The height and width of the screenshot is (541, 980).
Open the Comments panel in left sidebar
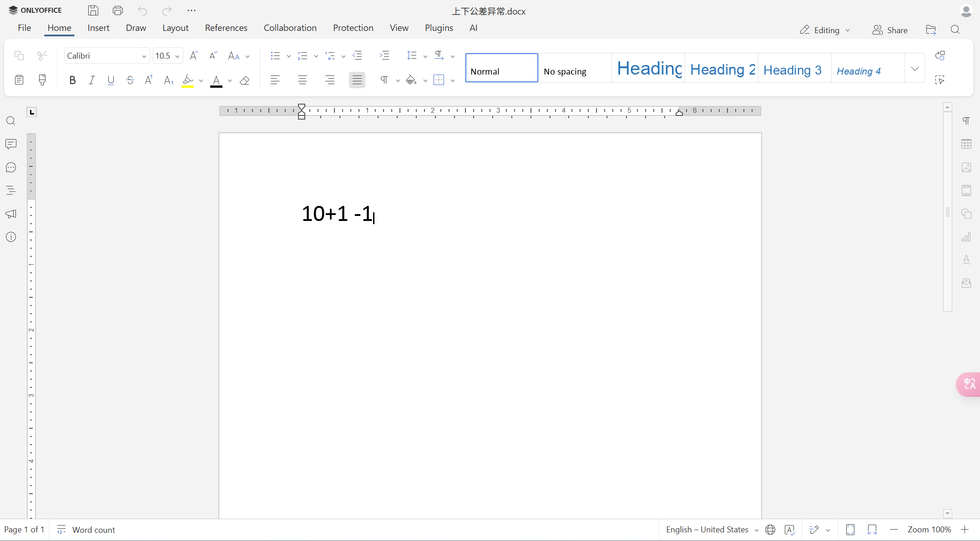click(11, 144)
